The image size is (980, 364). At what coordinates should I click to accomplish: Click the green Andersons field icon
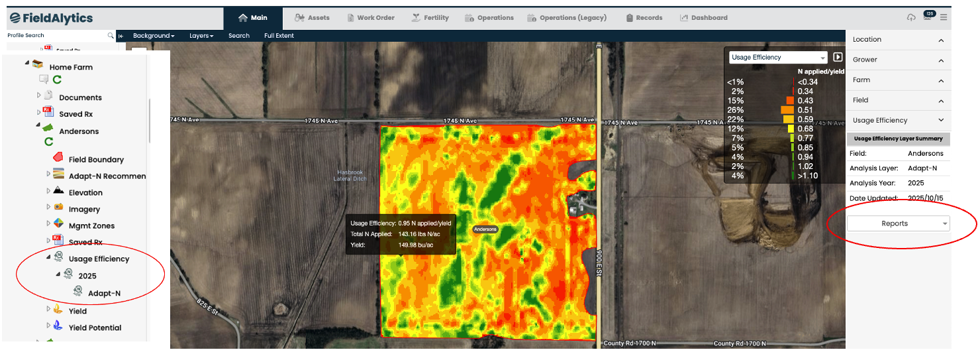tap(48, 127)
